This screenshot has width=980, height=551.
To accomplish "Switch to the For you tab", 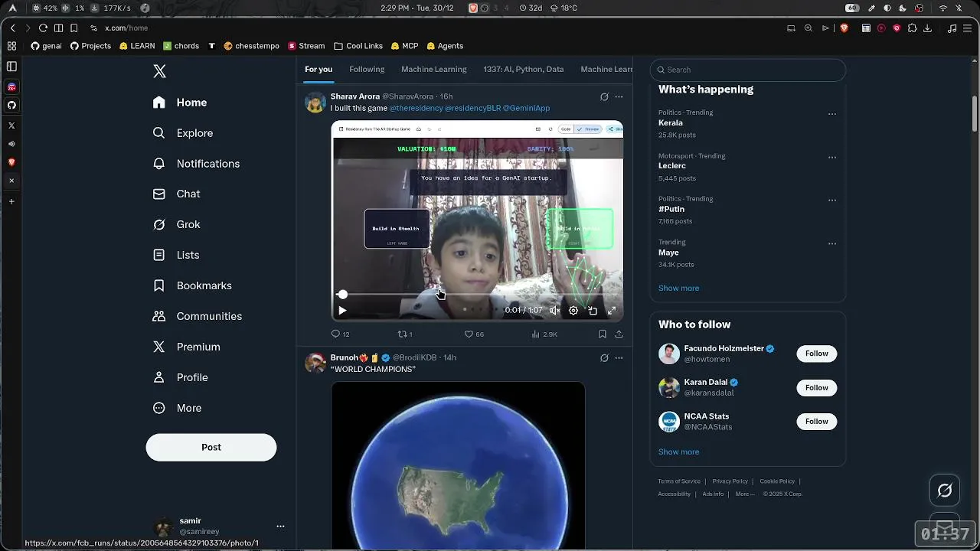I will click(x=318, y=69).
